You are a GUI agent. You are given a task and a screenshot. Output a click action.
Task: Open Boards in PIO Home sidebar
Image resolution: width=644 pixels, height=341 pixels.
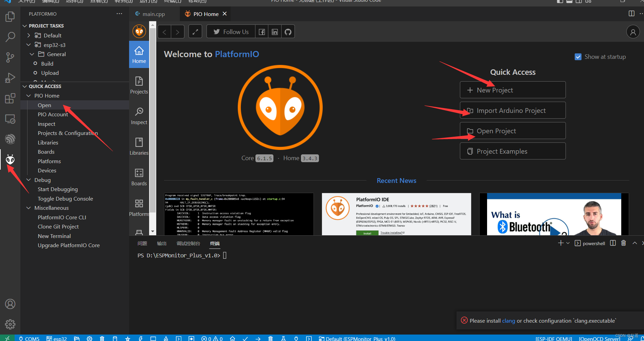coord(139,177)
